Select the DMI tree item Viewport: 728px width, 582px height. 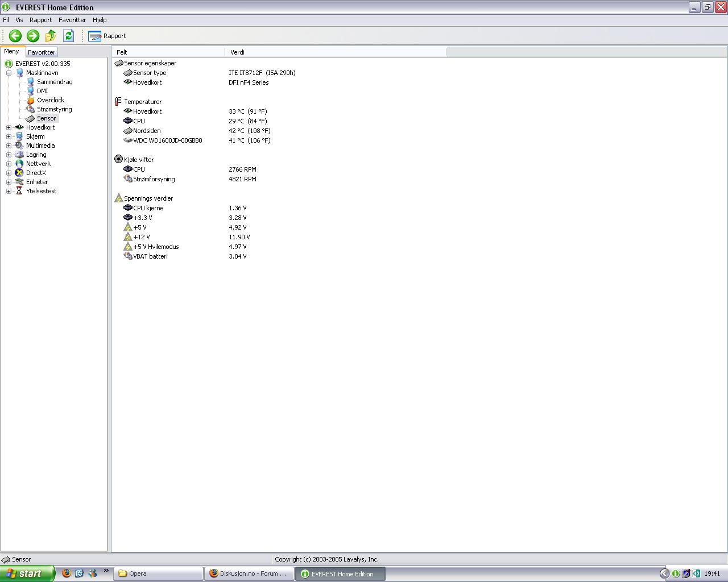[43, 91]
